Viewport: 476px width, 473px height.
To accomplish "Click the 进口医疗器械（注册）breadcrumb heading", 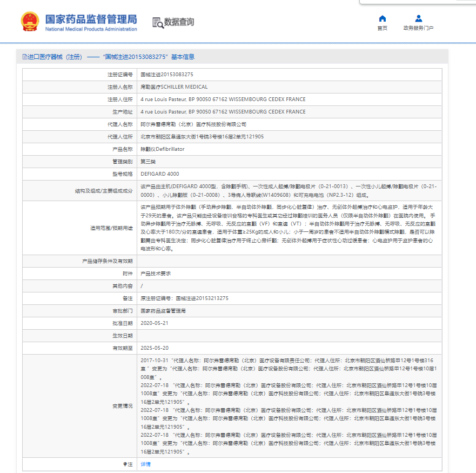I will pyautogui.click(x=55, y=57).
